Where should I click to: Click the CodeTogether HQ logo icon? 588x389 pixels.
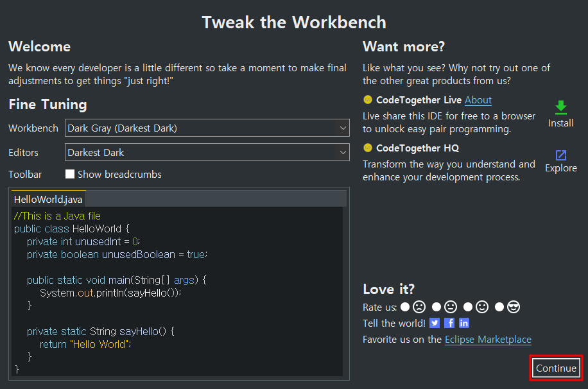367,148
